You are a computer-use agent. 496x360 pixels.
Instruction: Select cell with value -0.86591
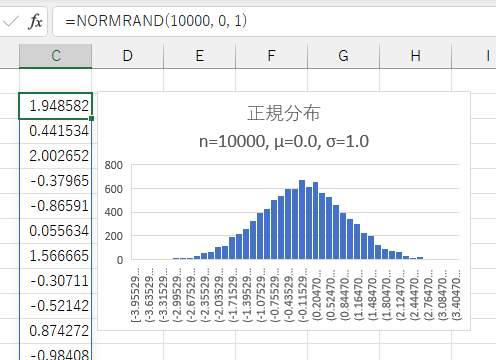pyautogui.click(x=56, y=206)
